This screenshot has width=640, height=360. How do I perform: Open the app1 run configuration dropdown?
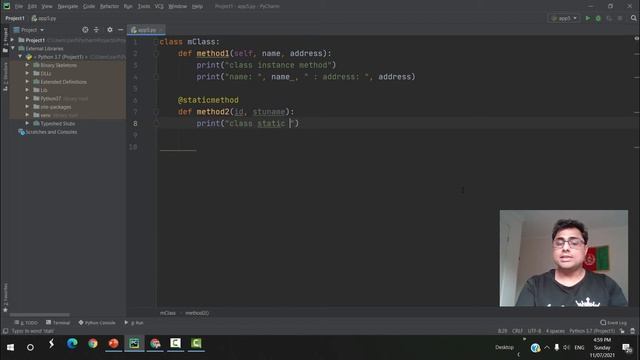pos(564,18)
